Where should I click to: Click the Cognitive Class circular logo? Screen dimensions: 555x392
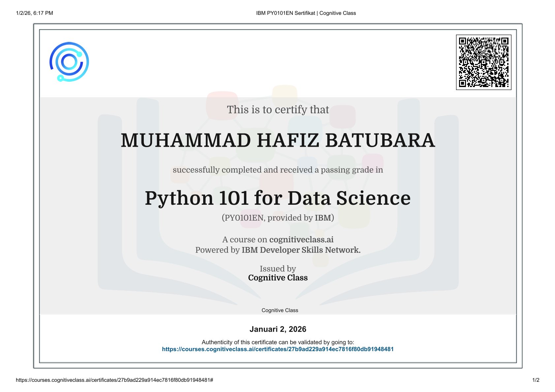tap(69, 62)
